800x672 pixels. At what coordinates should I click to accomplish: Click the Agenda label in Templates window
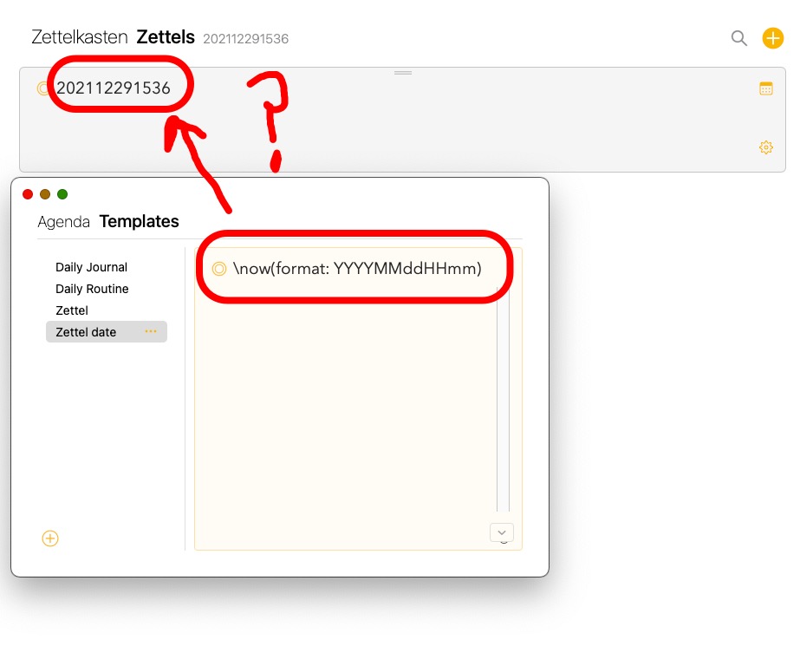click(64, 222)
